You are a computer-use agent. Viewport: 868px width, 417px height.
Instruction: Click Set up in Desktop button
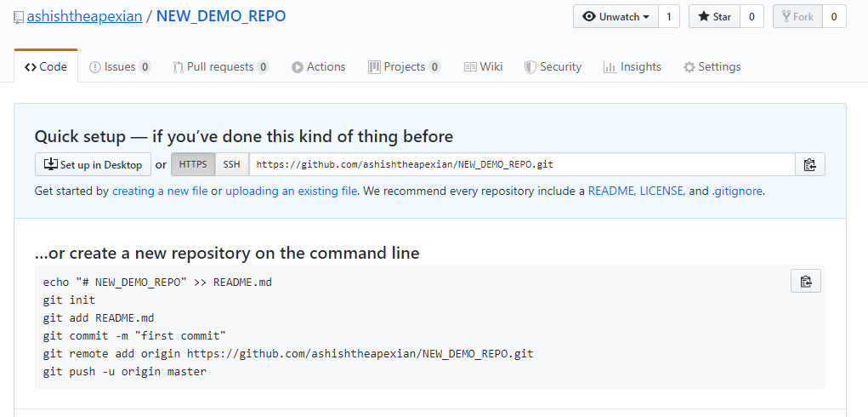point(94,164)
